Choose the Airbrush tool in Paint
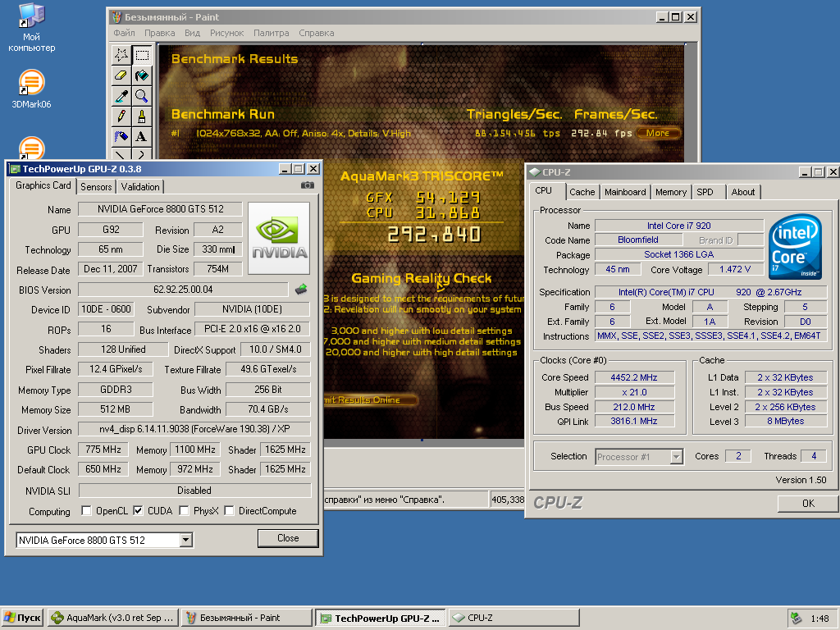The image size is (840, 630). pos(121,137)
